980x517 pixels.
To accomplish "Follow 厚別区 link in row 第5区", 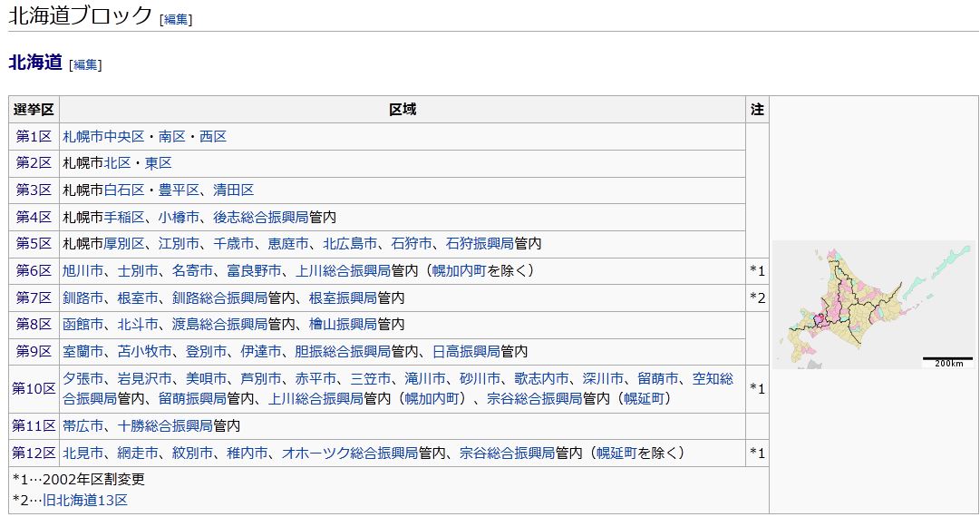I will [124, 243].
